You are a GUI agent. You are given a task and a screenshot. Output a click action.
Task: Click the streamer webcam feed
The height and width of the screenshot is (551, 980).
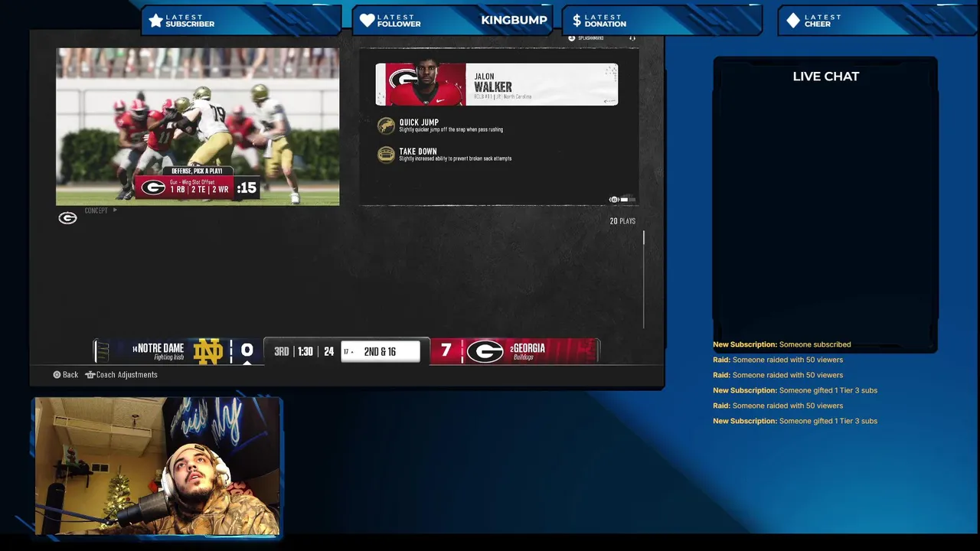click(x=158, y=466)
